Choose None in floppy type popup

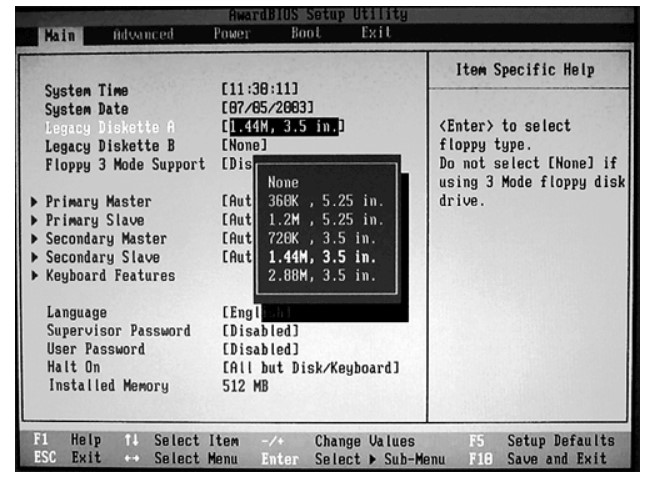[x=283, y=182]
